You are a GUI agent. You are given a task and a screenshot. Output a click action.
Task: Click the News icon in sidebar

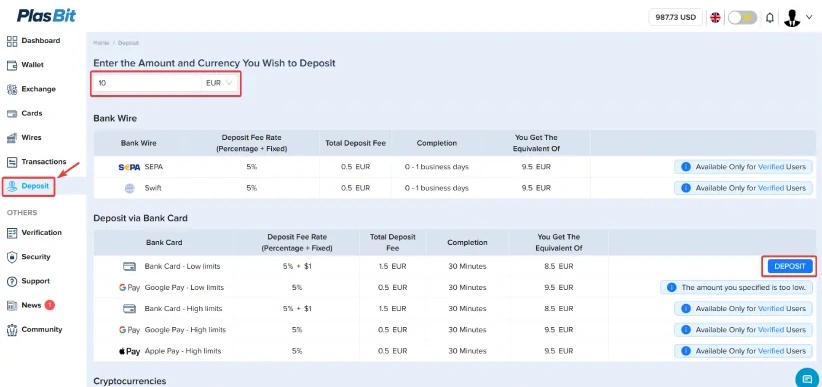click(12, 305)
